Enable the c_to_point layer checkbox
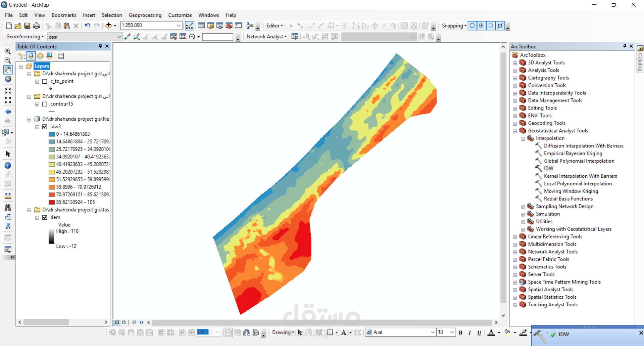644x346 pixels. tap(45, 81)
